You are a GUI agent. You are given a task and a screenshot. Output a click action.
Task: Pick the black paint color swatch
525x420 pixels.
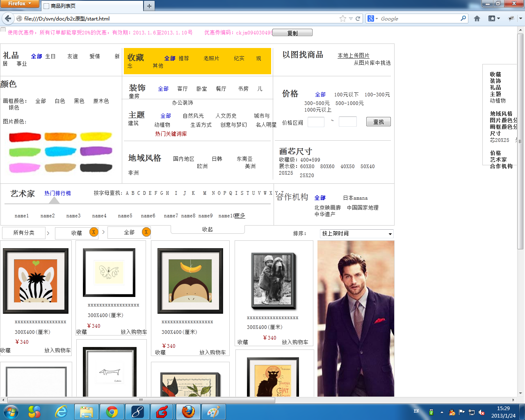[x=96, y=167]
